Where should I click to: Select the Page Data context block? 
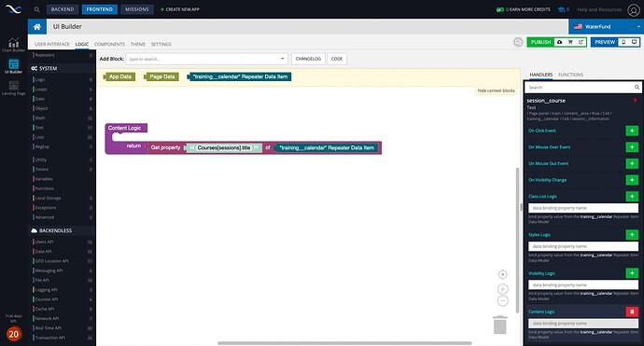click(161, 76)
